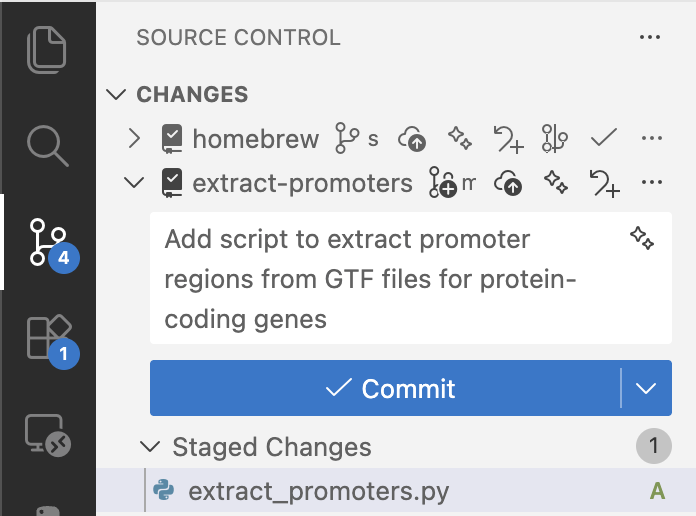Open extract-promoters repository more actions menu
The width and height of the screenshot is (696, 516).
click(651, 184)
